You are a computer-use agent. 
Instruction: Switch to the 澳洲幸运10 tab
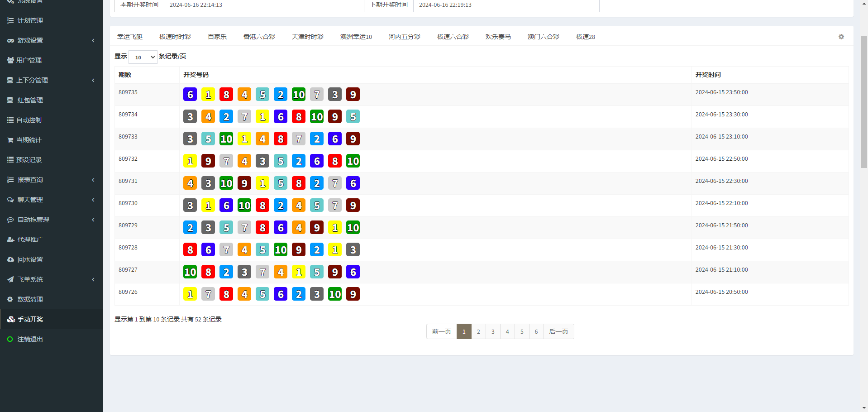(356, 37)
